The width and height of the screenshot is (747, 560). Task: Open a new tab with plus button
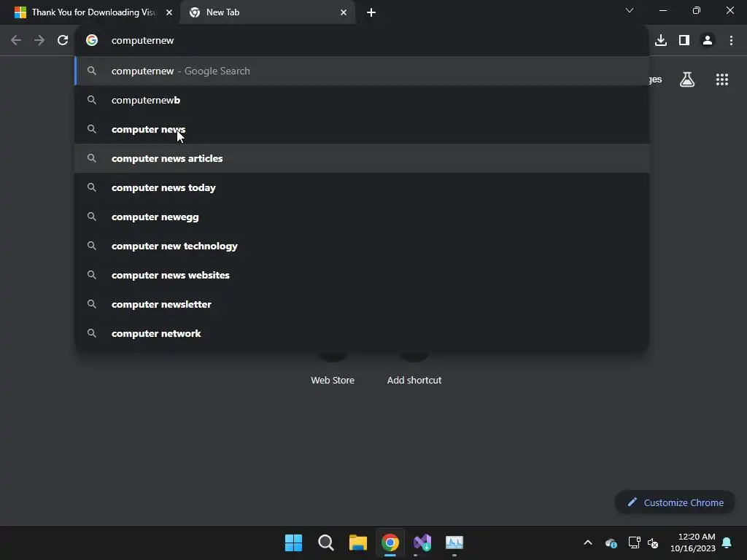click(x=371, y=12)
